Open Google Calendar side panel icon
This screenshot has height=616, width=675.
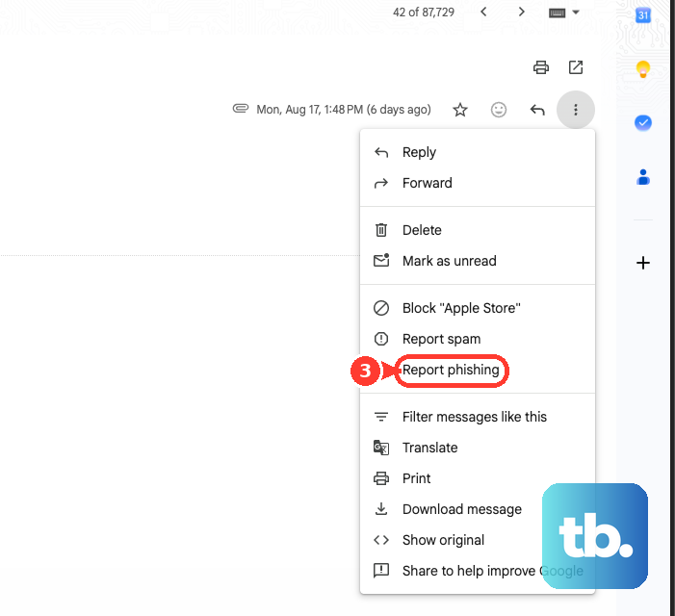click(642, 15)
